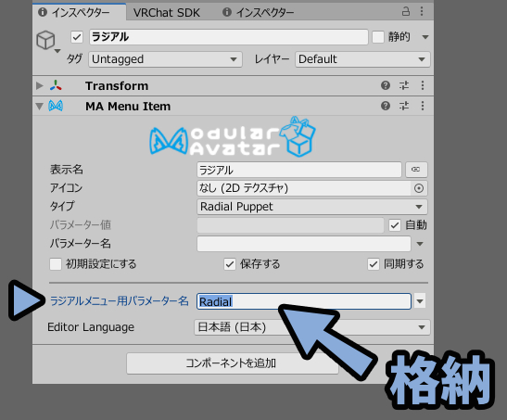
Task: Click the Transform preset settings icon
Action: (x=404, y=85)
